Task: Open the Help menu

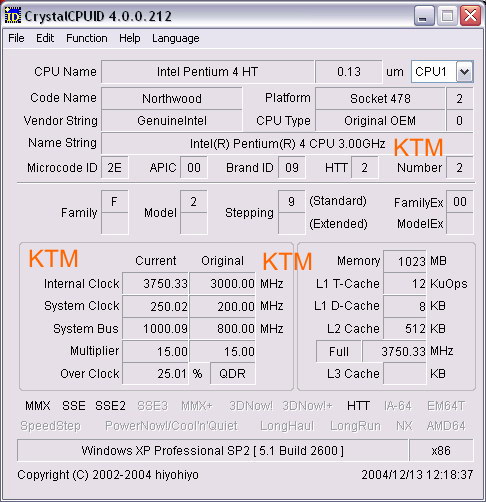Action: pos(129,38)
